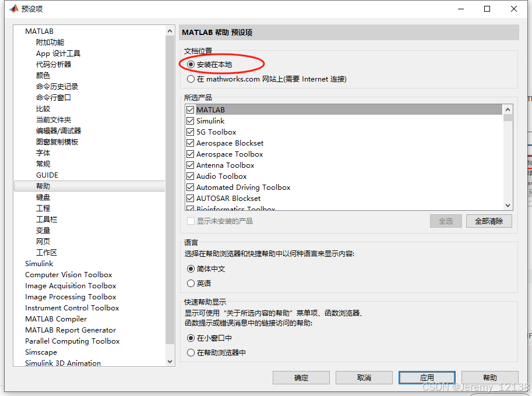Screen dimensions: 532x396
Task: Uncheck the Simulink product checkbox
Action: (x=190, y=121)
